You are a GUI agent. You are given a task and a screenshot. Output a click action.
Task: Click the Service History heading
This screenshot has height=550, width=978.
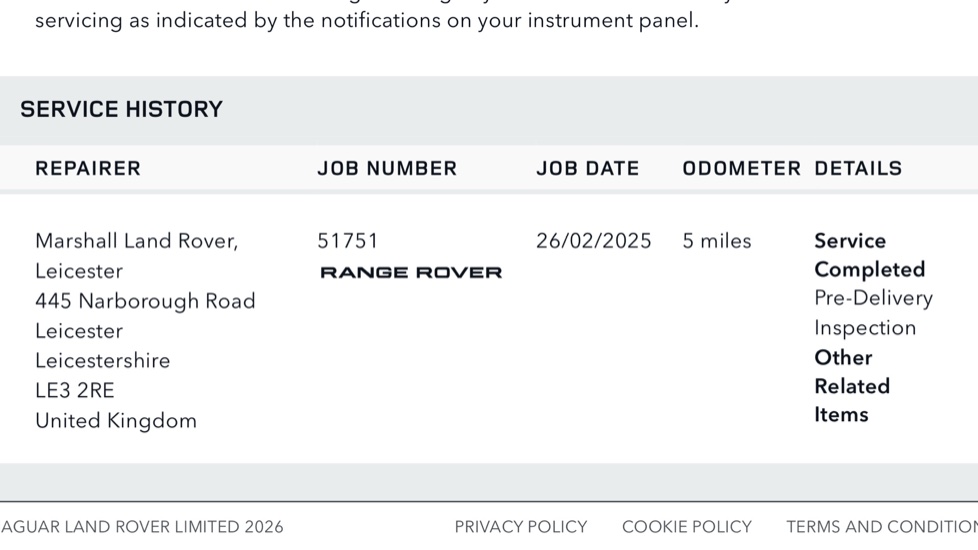pos(121,110)
